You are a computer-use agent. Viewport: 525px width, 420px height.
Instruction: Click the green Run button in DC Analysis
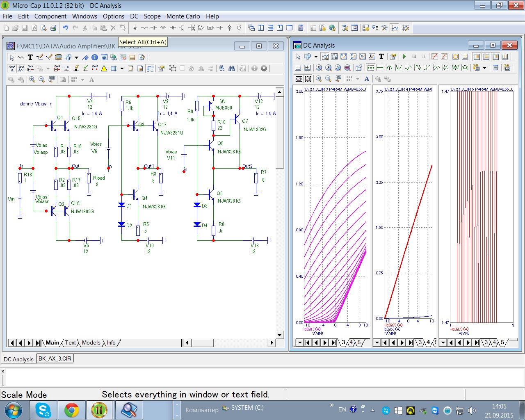(404, 57)
